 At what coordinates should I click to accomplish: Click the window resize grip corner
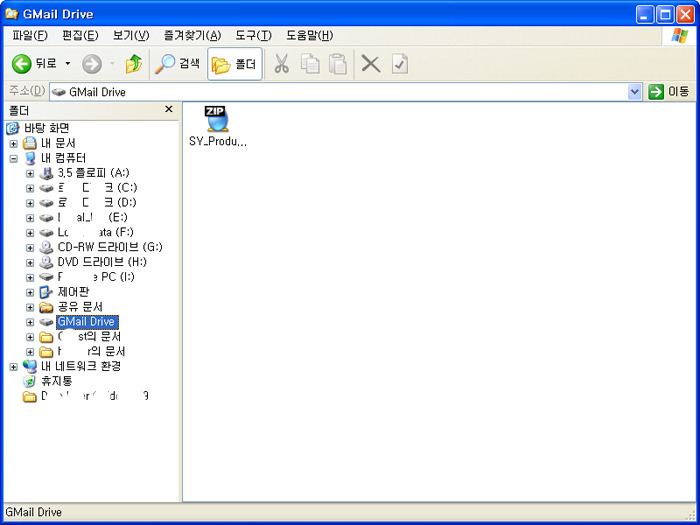pyautogui.click(x=692, y=516)
